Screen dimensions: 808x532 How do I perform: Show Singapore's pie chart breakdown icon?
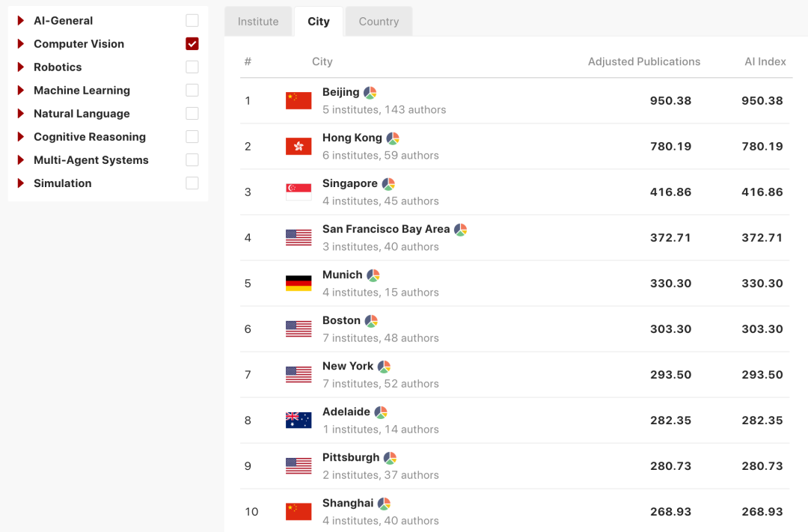[x=388, y=184]
